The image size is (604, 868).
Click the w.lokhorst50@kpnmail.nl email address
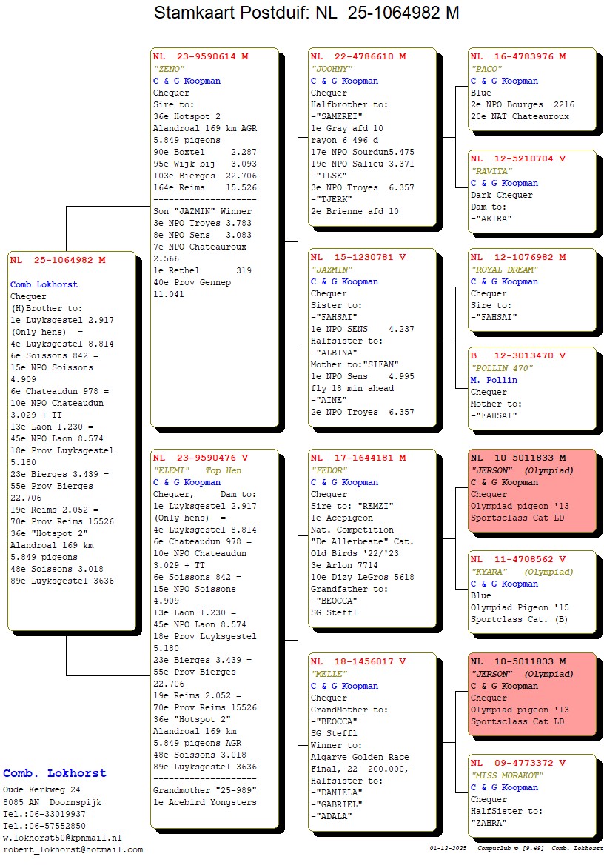[62, 838]
